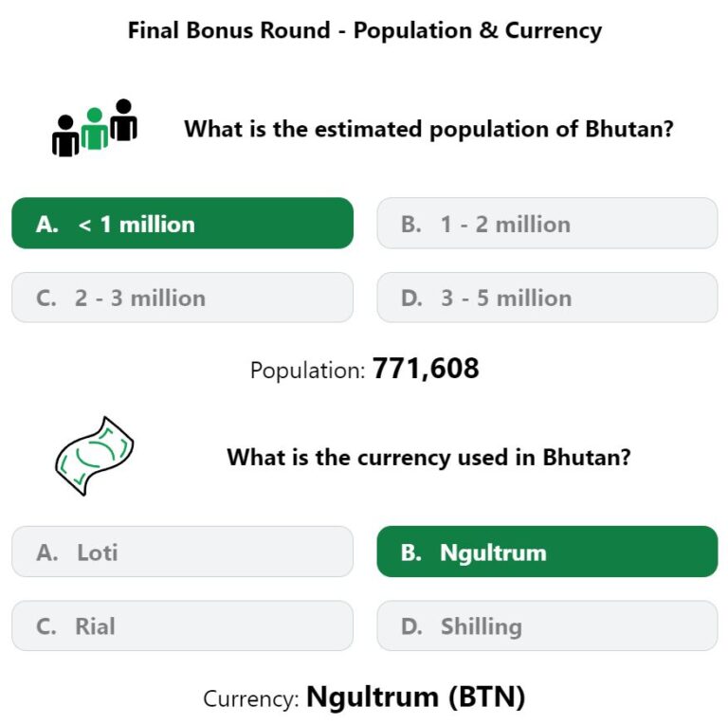728x724 pixels.
Task: Select the highlighted B. Ngultrum answer
Action: pos(547,552)
